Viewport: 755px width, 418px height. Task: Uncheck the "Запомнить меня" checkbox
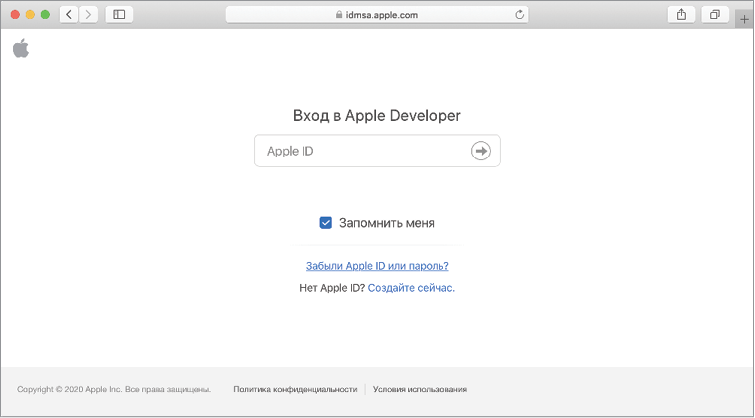tap(326, 223)
